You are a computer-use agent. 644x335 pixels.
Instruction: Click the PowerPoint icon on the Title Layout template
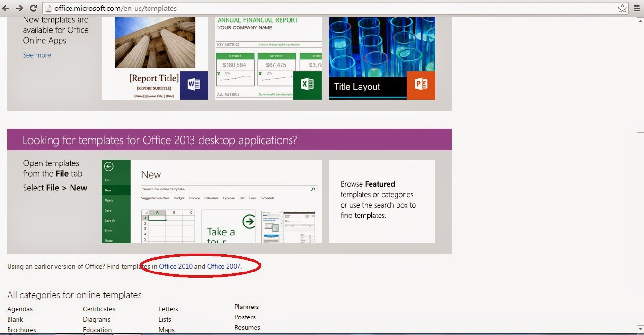(421, 85)
